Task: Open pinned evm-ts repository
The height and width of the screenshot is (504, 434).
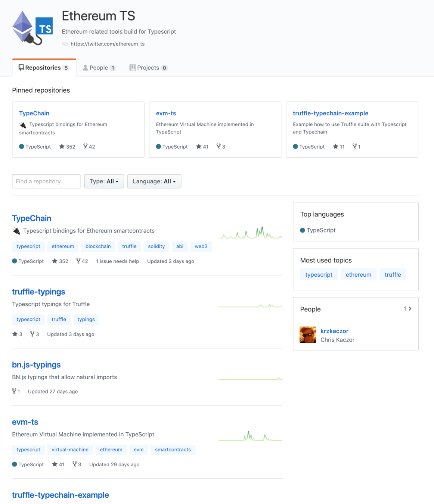Action: tap(166, 113)
